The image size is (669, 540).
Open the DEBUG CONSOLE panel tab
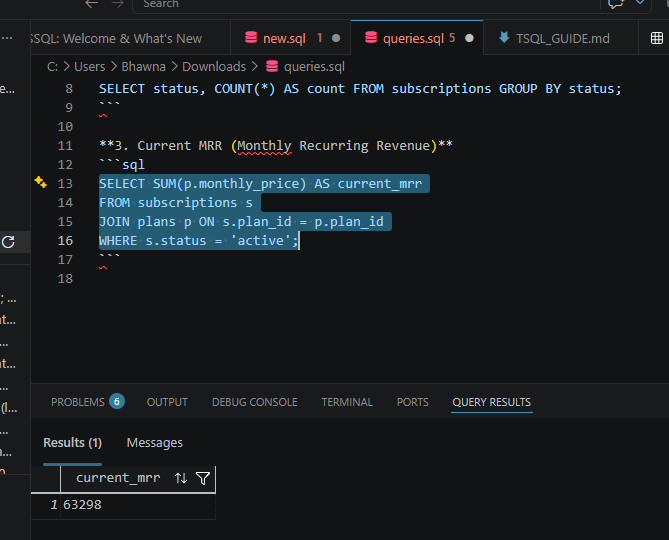pos(255,402)
